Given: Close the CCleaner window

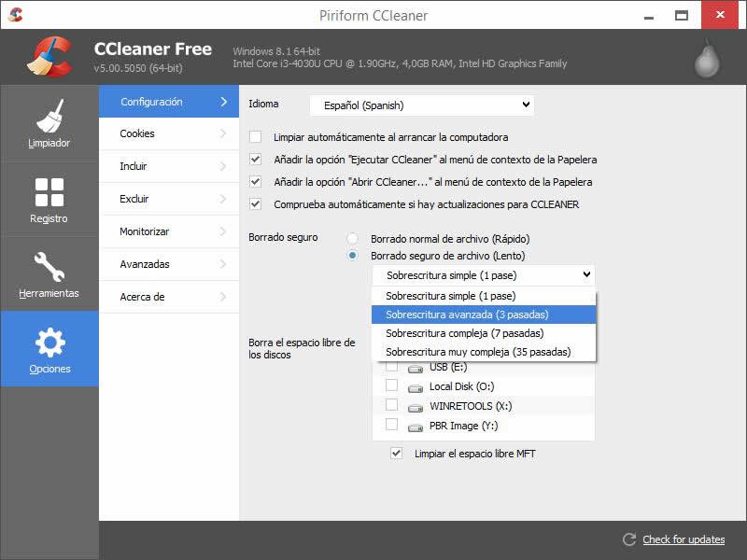Looking at the screenshot, I should click(720, 15).
